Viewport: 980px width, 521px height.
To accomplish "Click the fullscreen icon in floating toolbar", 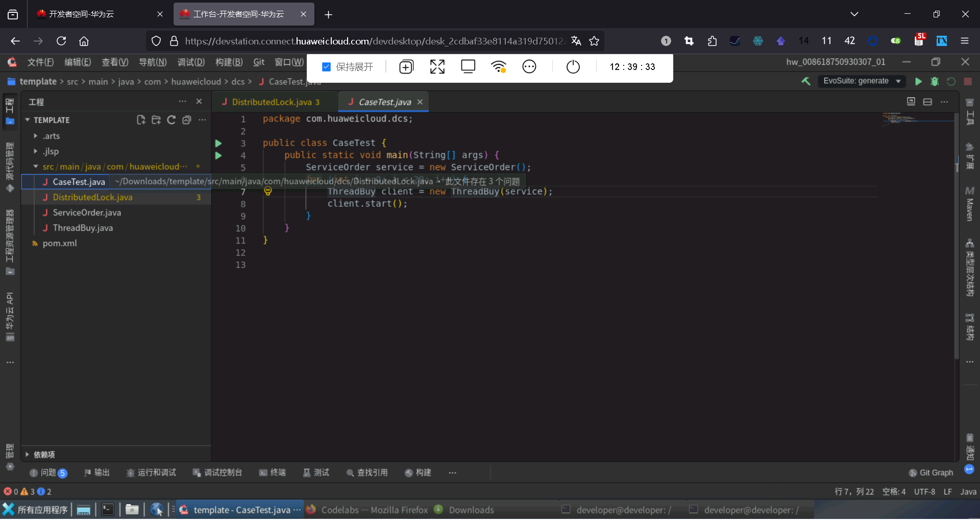I will 437,67.
